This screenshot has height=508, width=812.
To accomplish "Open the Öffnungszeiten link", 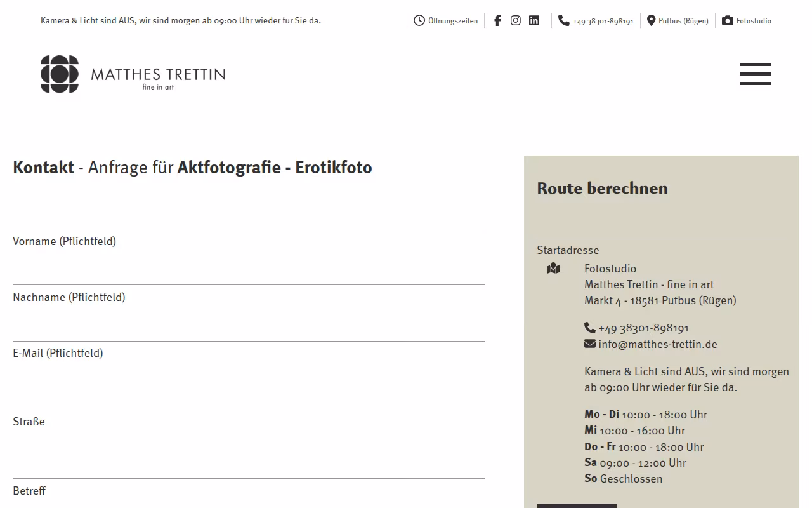I will (453, 21).
